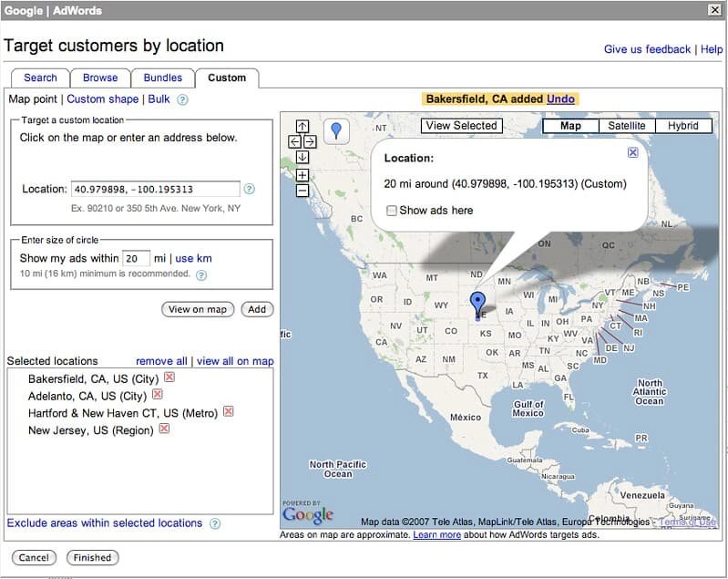Open the Bundles tab
728x579 pixels.
pos(163,78)
